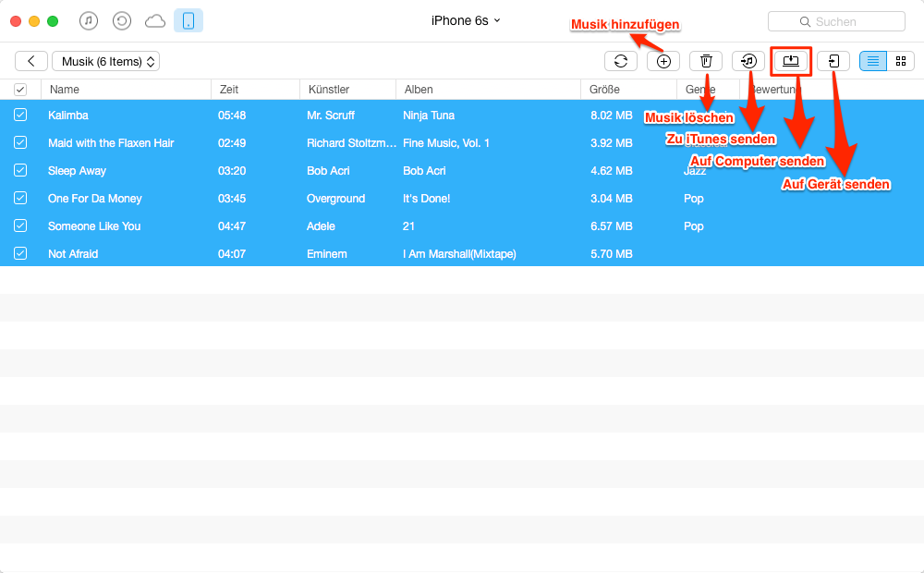Open the iTunes library music icon
This screenshot has width=924, height=573.
coord(89,21)
